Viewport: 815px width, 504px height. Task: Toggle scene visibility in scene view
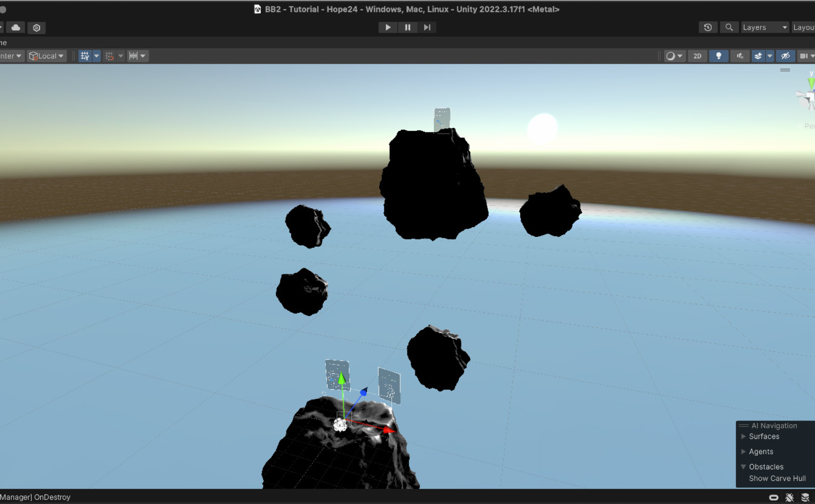(785, 56)
